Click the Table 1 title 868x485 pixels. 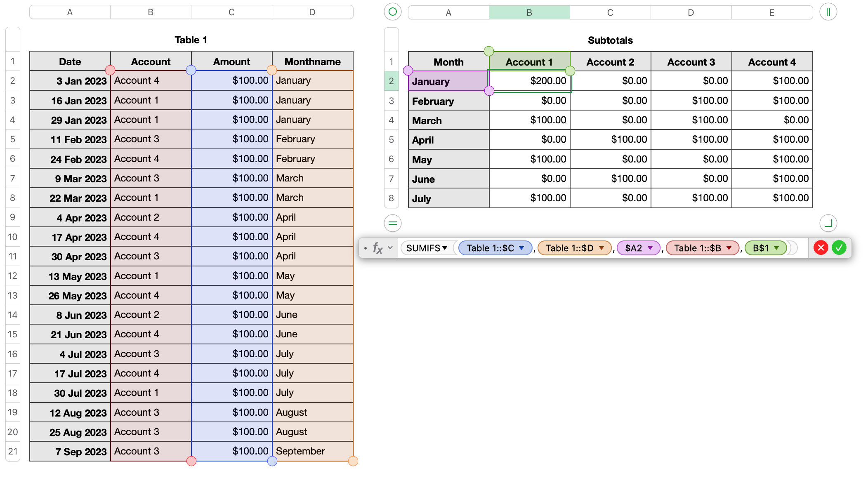point(191,40)
